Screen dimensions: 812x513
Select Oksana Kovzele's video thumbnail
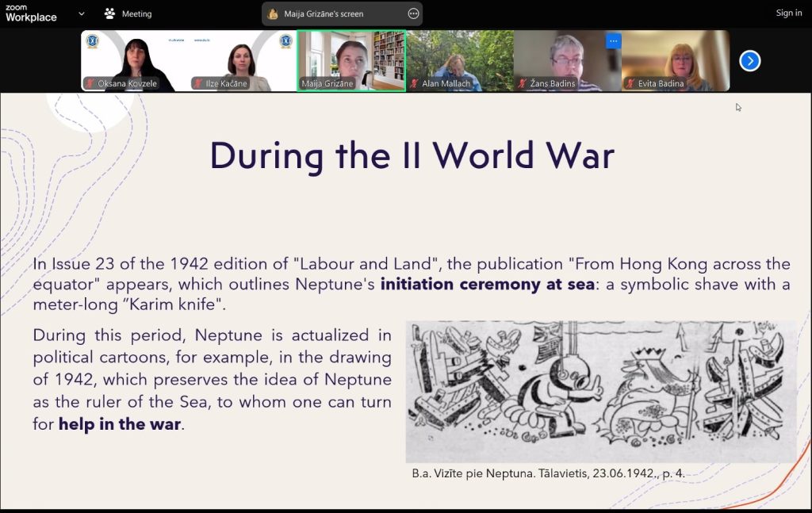[135, 60]
